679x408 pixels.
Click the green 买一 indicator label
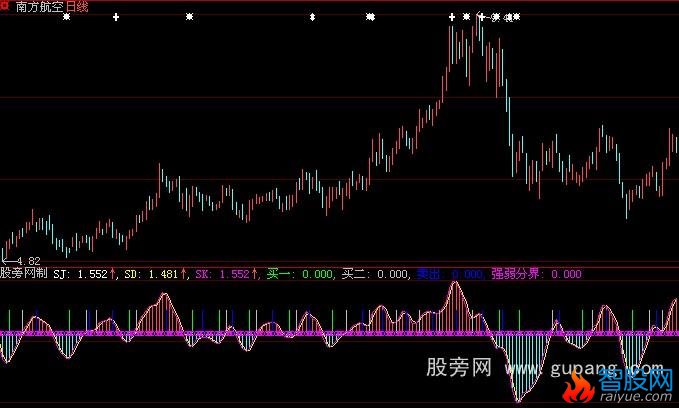click(x=299, y=272)
